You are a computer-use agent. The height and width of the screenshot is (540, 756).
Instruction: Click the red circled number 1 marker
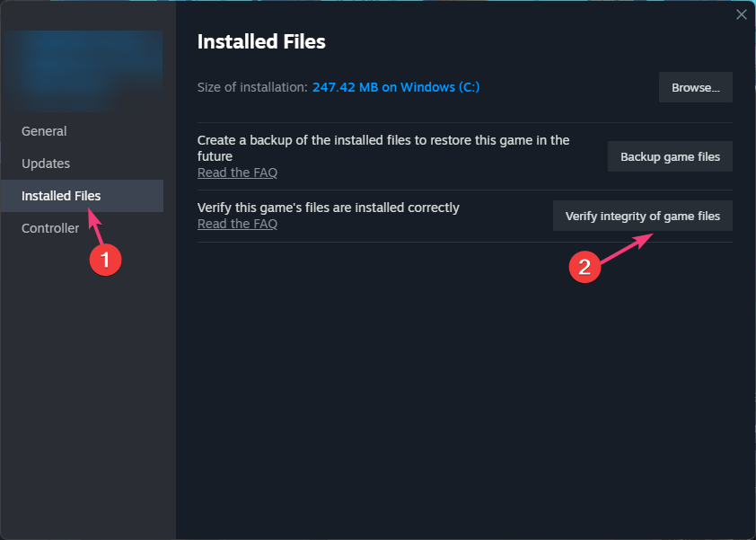[105, 260]
